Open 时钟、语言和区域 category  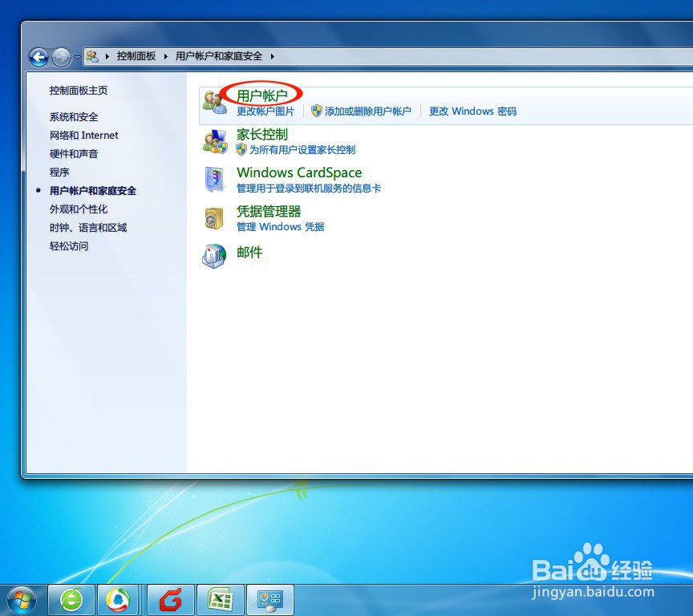click(x=88, y=228)
